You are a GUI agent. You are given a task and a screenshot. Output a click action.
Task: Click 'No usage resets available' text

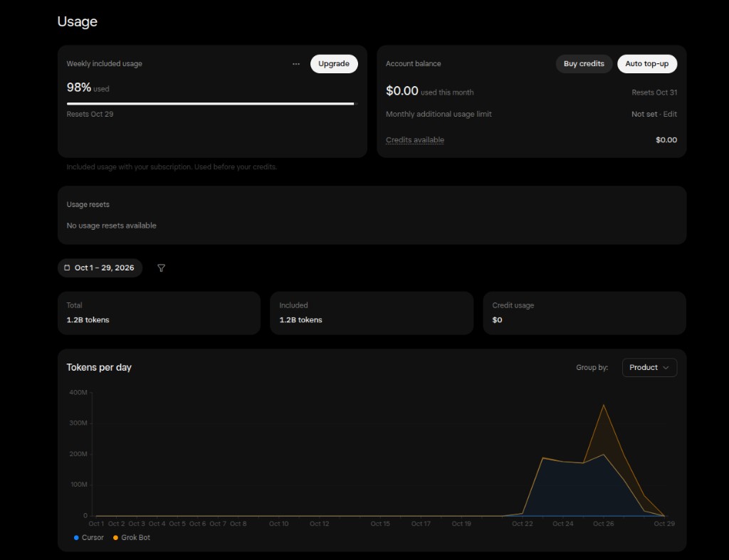click(111, 226)
